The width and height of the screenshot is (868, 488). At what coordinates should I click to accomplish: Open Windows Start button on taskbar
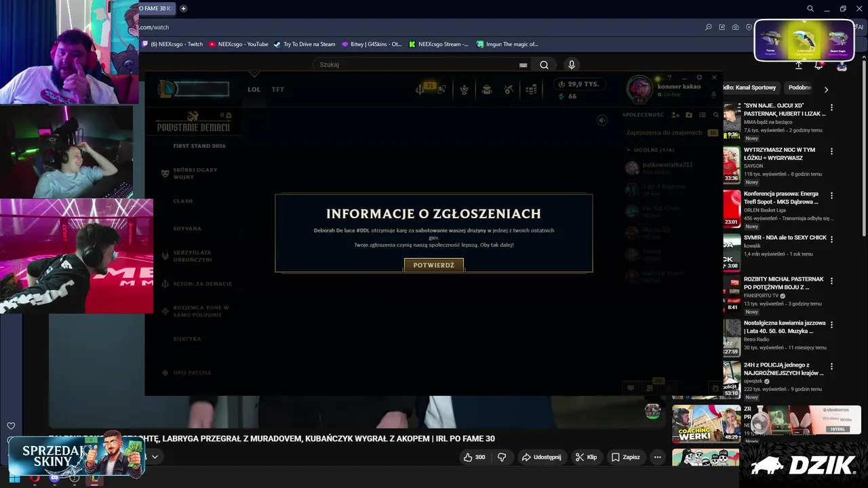tap(14, 478)
